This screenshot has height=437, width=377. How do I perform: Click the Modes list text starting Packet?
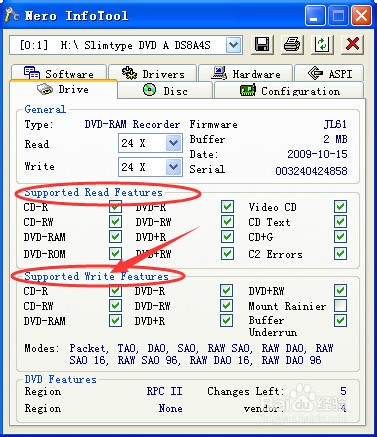point(201,354)
